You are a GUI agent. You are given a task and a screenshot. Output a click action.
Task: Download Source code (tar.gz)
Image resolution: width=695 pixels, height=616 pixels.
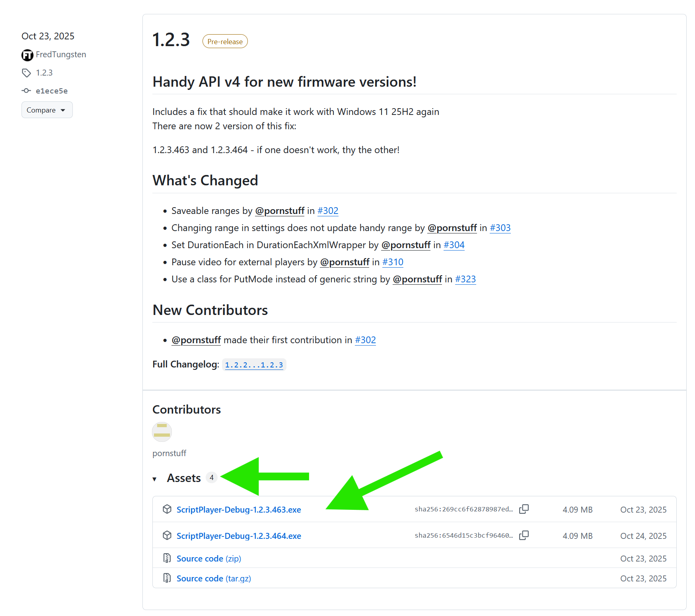click(214, 578)
